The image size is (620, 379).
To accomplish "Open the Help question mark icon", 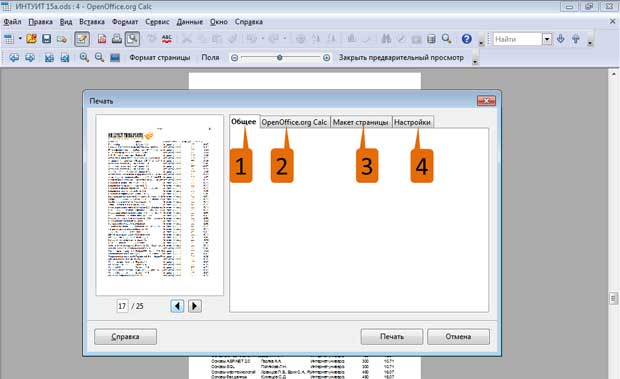I will (x=467, y=39).
